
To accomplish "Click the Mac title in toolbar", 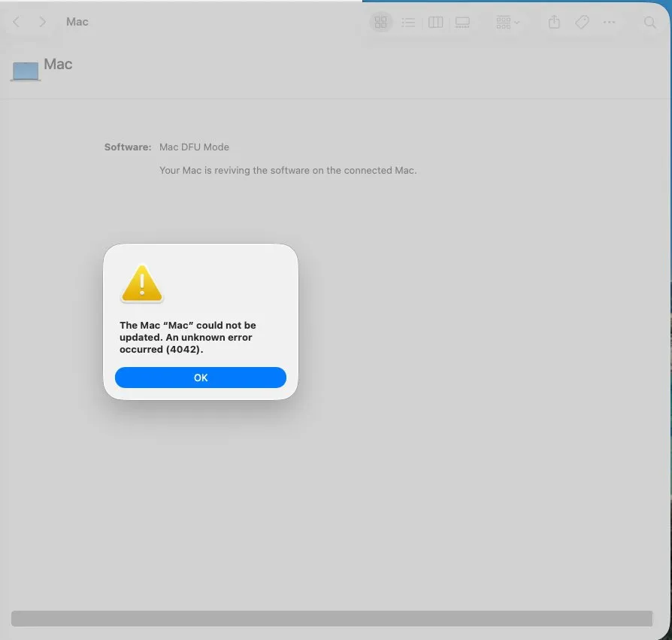I will 77,22.
